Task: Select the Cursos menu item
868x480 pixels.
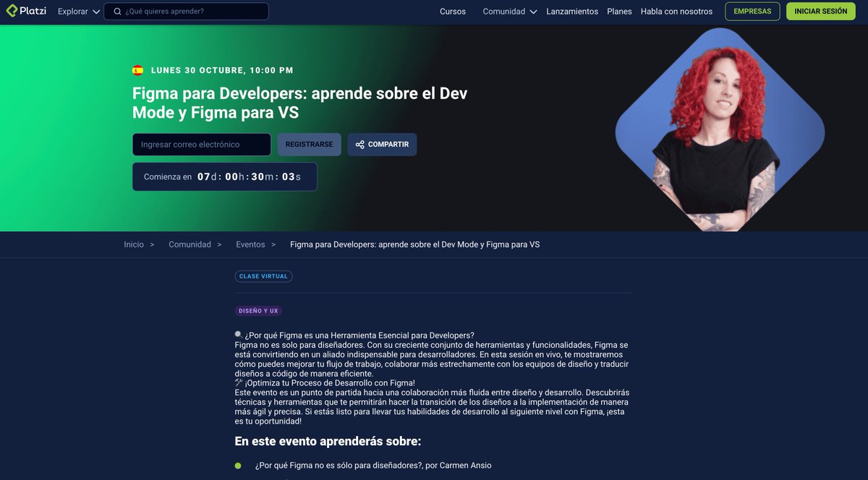Action: point(452,11)
